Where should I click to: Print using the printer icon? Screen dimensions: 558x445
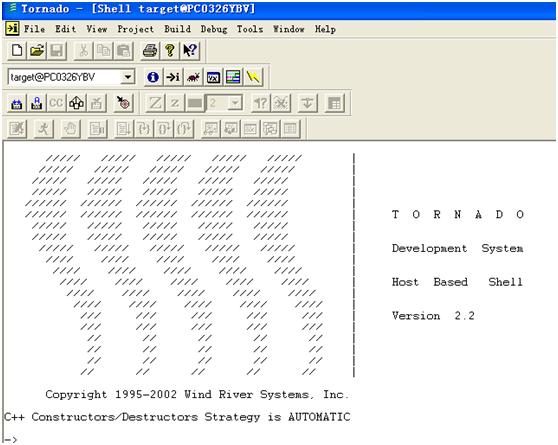[x=150, y=51]
